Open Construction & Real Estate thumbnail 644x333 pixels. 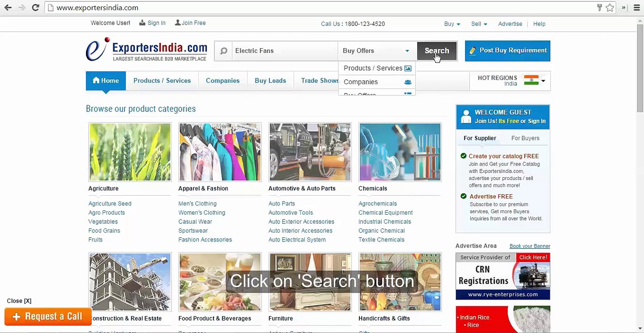point(130,282)
